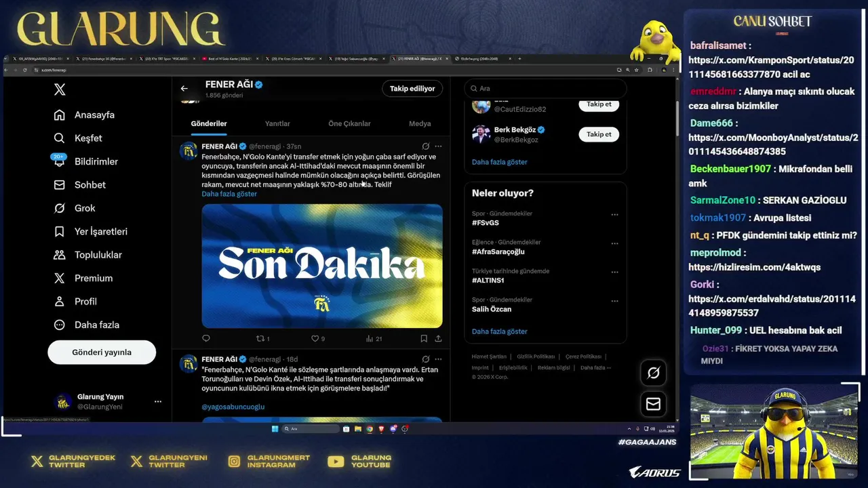The image size is (868, 488).
Task: Like the Son Dakika tweet
Action: point(317,338)
